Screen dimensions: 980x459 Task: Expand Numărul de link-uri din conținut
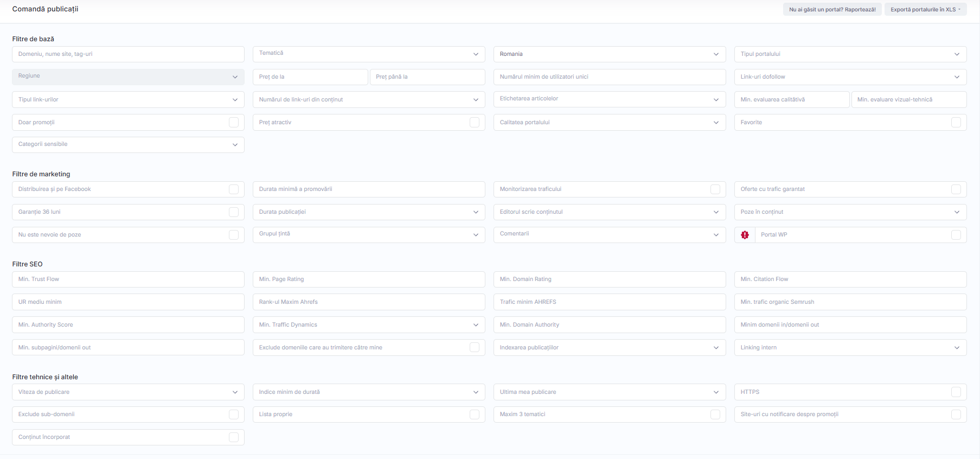point(369,100)
